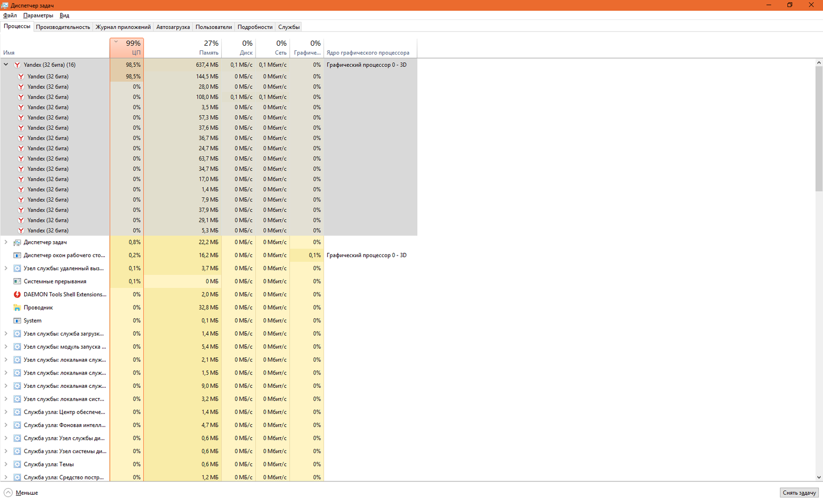
Task: Expand Узел службы: служба загрузк... row
Action: point(6,334)
